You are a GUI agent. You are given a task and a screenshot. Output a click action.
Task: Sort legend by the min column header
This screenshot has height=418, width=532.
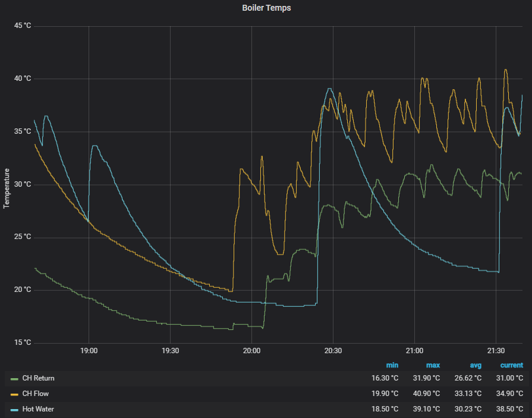[392, 366]
